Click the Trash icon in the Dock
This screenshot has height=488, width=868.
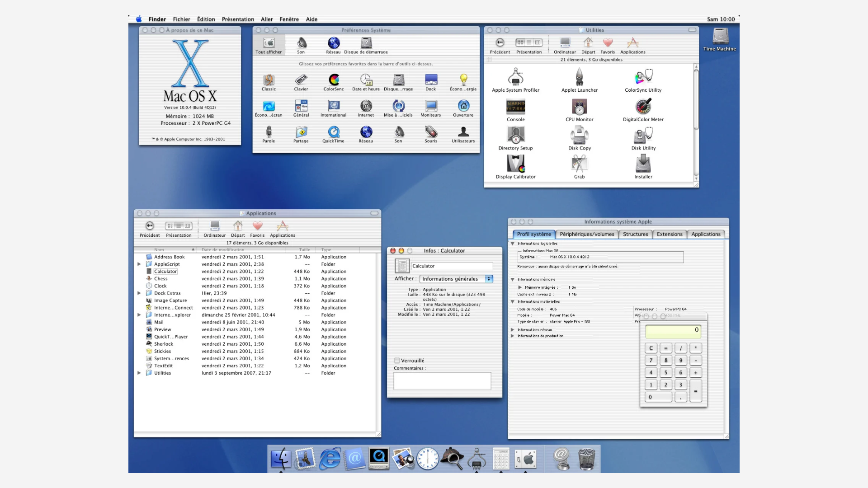586,459
